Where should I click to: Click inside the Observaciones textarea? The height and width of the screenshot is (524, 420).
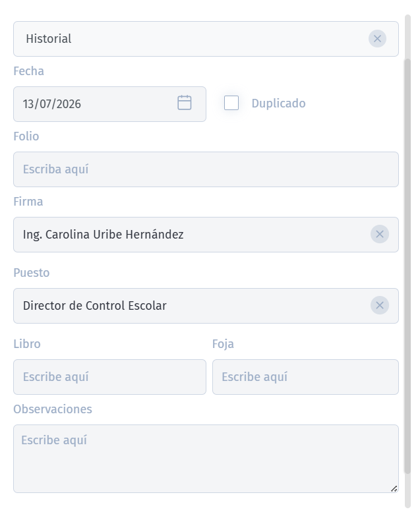coord(206,459)
